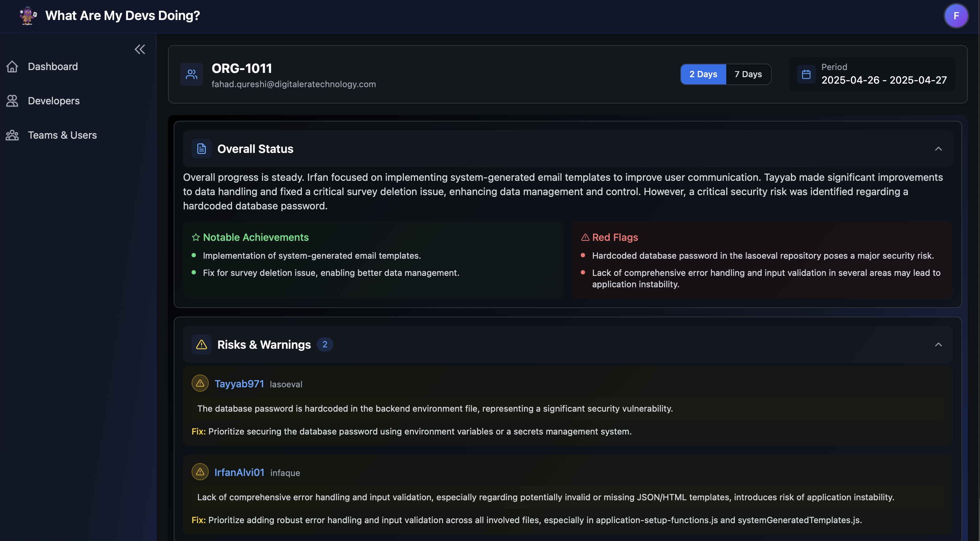The image size is (980, 541).
Task: Click the Overall Status heading text
Action: click(x=255, y=149)
